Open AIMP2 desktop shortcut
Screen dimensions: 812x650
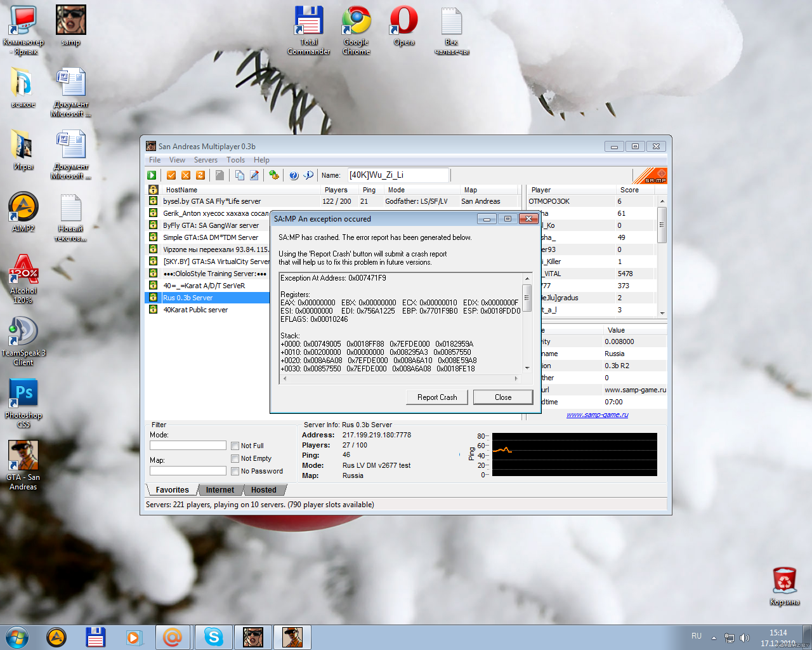pyautogui.click(x=23, y=212)
